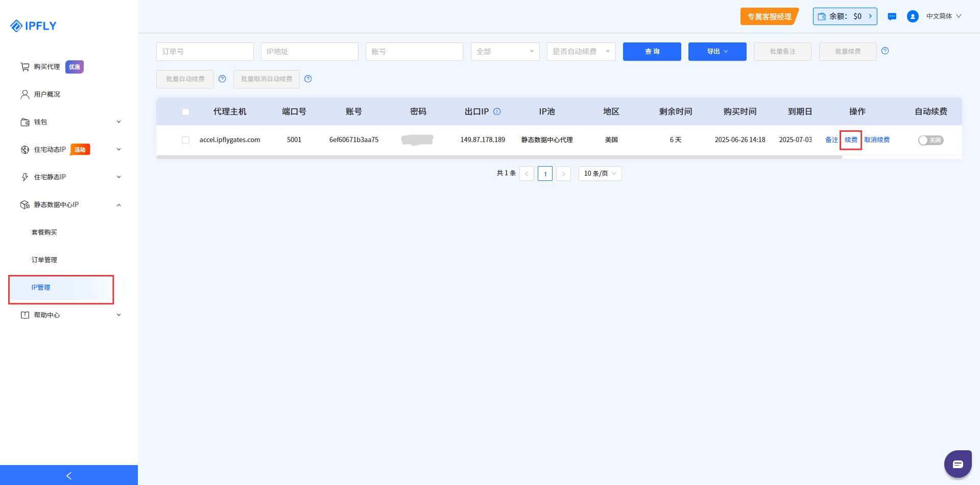Click the 备注 link in the row
Viewport: 980px width, 485px height.
tap(831, 140)
